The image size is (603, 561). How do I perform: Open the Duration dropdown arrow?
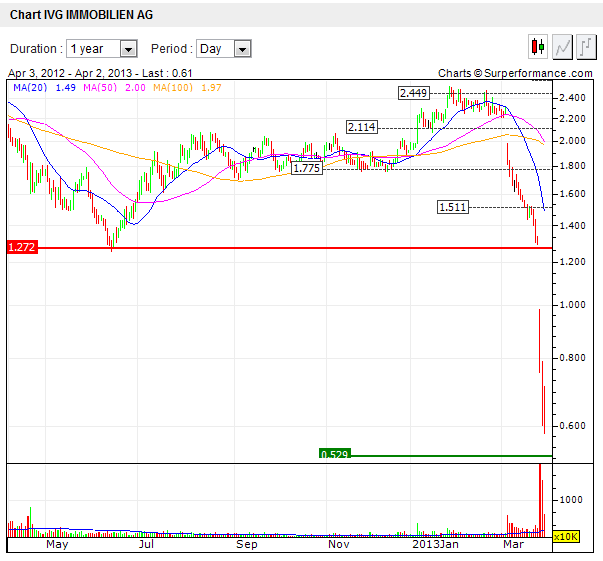pos(128,49)
